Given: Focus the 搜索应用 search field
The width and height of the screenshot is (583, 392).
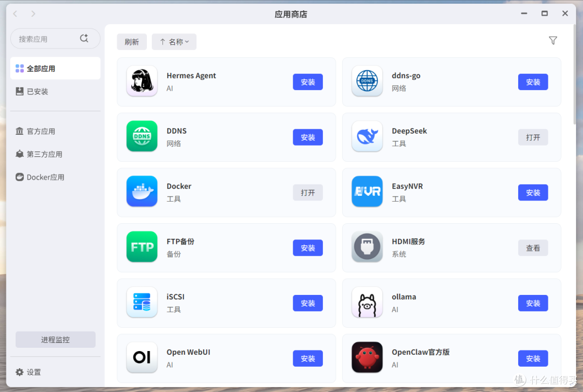Looking at the screenshot, I should [x=56, y=39].
